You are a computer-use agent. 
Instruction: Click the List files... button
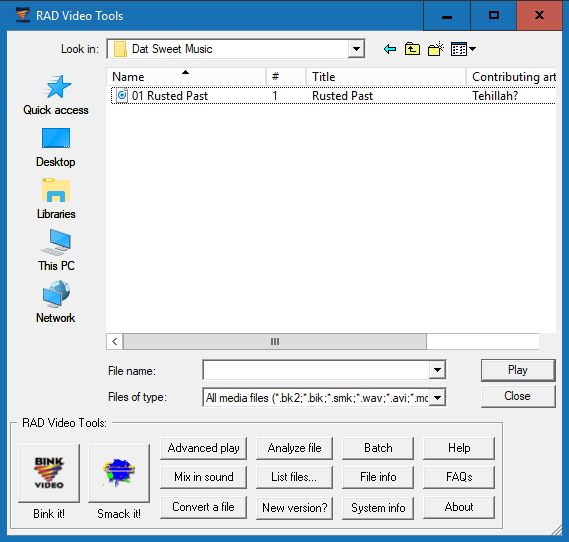point(294,477)
